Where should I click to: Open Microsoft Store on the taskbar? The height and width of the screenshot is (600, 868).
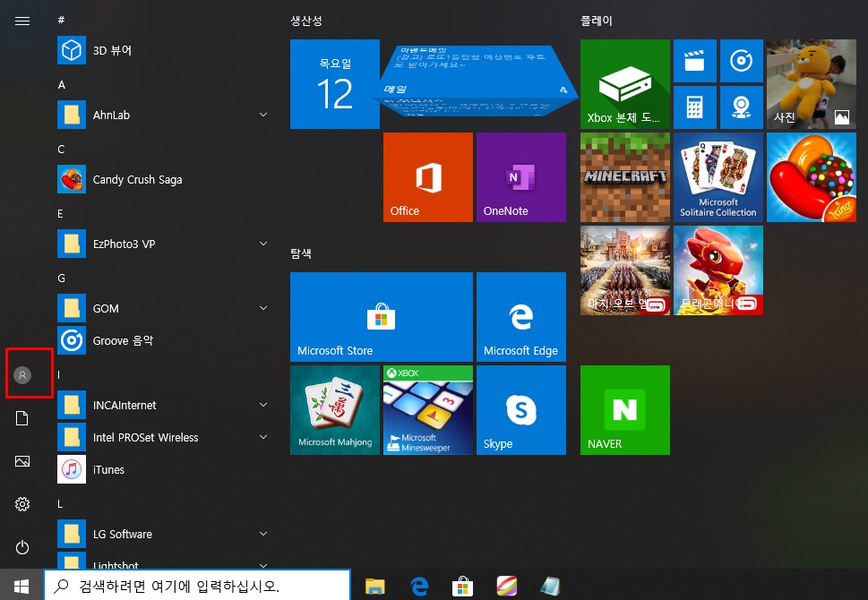(463, 587)
